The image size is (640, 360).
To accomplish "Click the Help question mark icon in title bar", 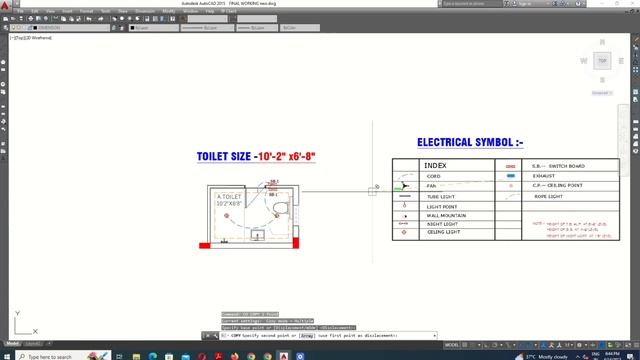I will tap(578, 4).
